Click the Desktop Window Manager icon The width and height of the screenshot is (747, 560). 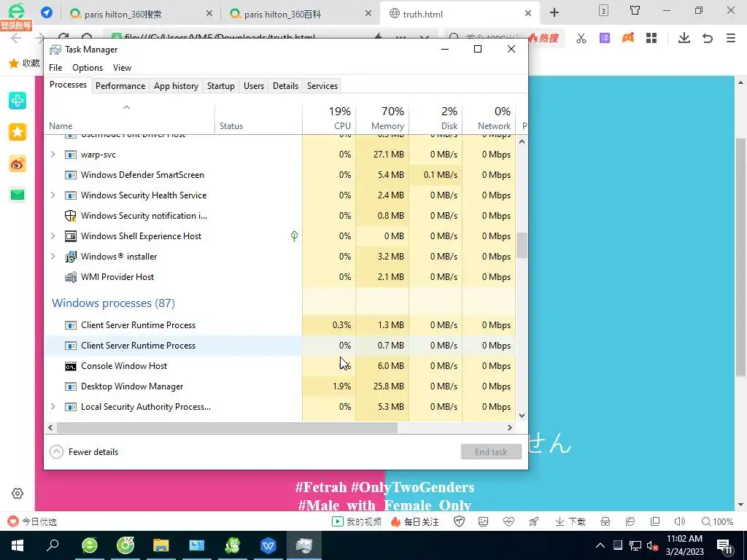71,386
